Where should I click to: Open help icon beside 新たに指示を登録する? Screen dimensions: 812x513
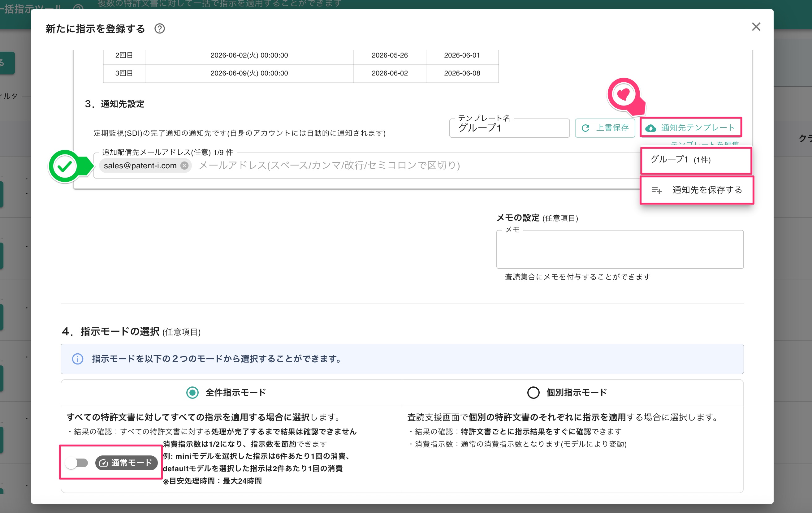click(159, 29)
